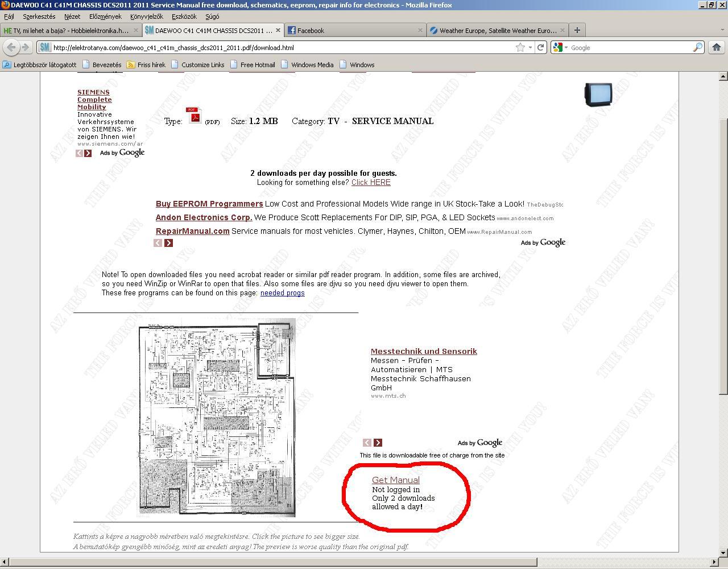Click the scroll up arrow of the page
728x569 pixels.
[723, 76]
